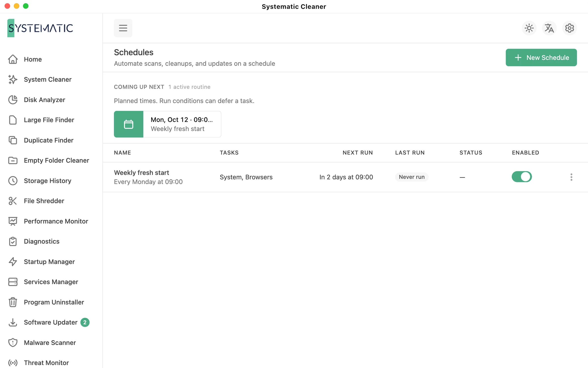Image resolution: width=588 pixels, height=368 pixels.
Task: Open the Mon, Oct 12 upcoming schedule card
Action: (x=168, y=124)
